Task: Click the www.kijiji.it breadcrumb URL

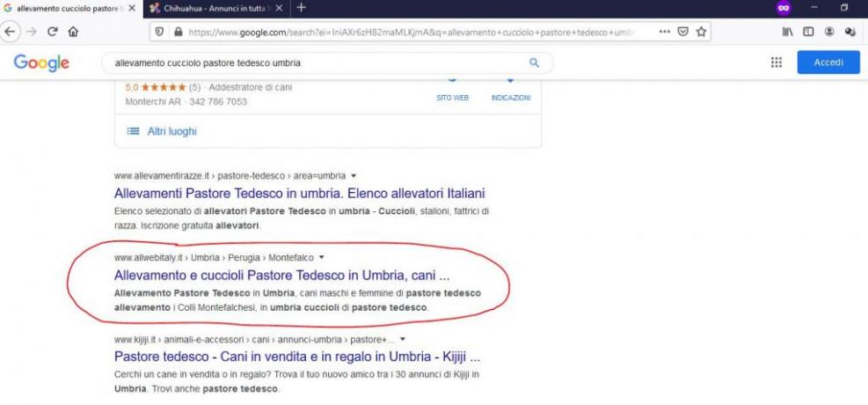Action: [255, 338]
